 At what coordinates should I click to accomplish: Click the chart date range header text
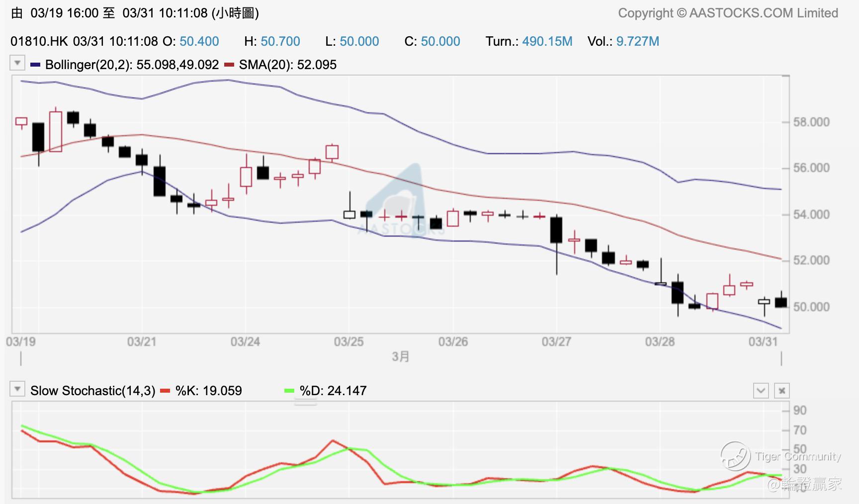pos(135,13)
